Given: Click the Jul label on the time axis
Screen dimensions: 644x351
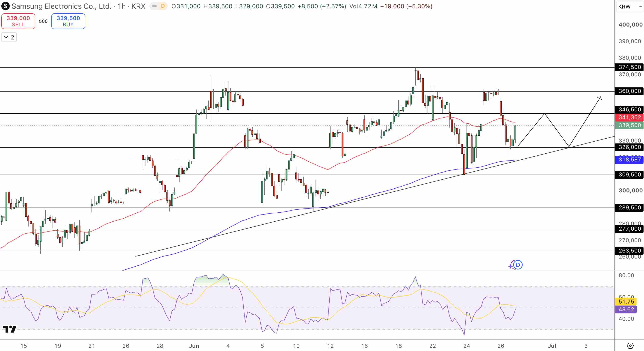Looking at the screenshot, I should point(552,346).
